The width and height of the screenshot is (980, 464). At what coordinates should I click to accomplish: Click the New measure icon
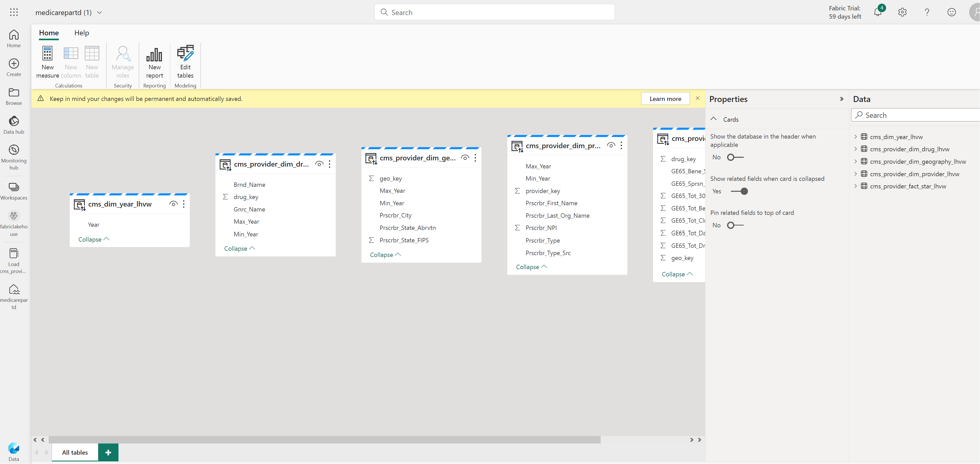(x=47, y=54)
